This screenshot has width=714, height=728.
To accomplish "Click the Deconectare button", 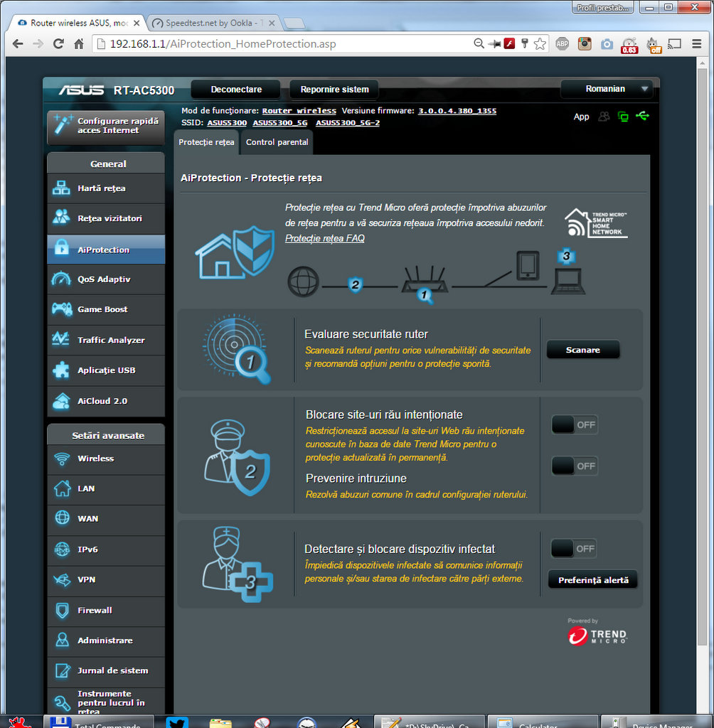I will [x=236, y=89].
